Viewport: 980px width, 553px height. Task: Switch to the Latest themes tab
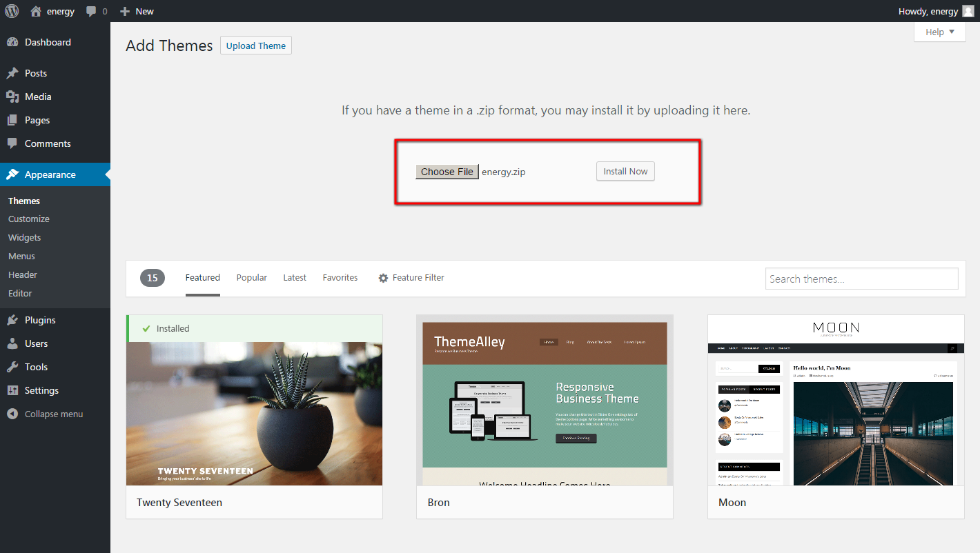[295, 278]
